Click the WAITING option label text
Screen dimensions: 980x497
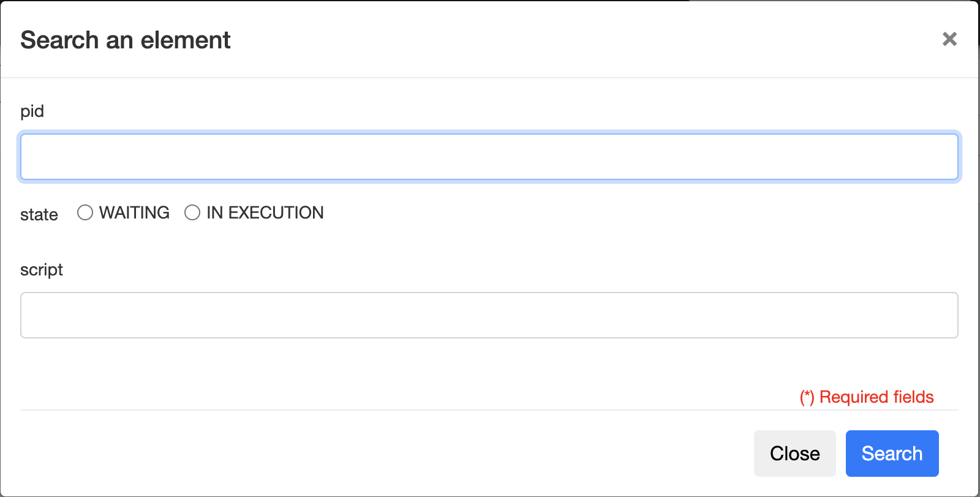[134, 212]
